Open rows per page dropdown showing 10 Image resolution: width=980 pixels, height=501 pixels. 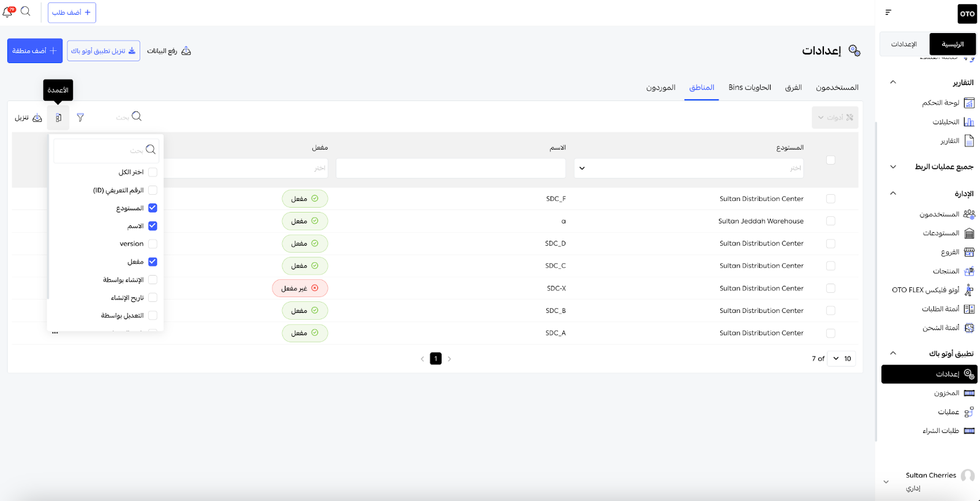[x=842, y=359]
